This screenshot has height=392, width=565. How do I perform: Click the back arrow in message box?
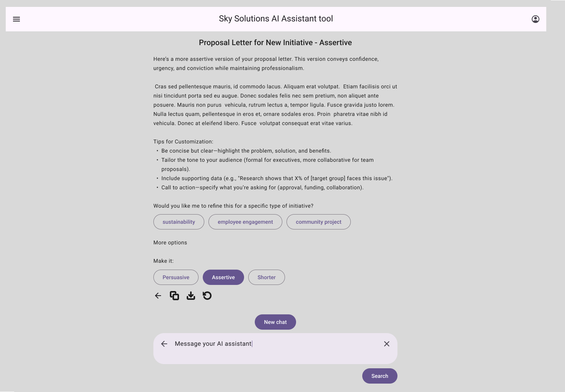click(164, 344)
